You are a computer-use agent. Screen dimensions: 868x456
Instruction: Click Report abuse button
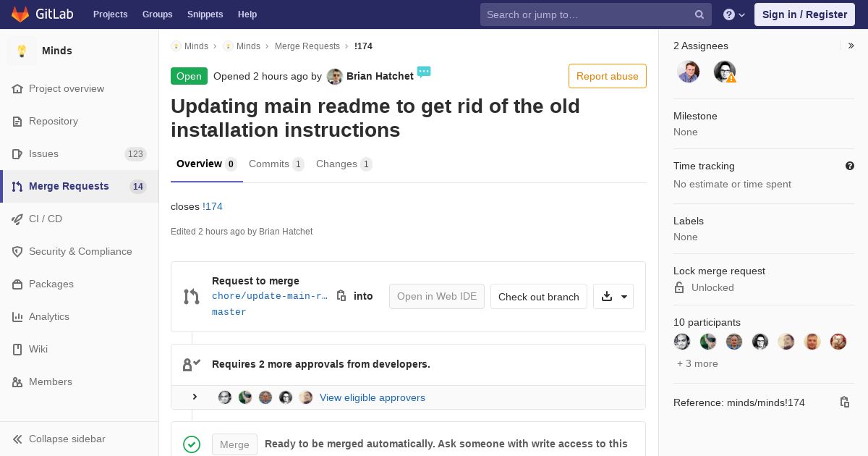608,76
